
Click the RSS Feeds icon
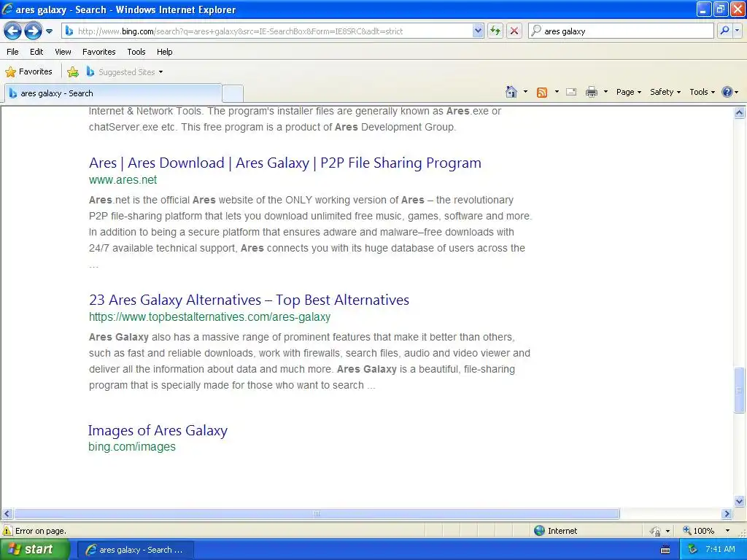click(542, 92)
